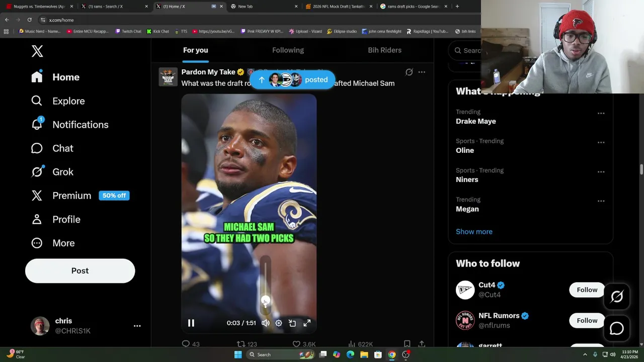Open Premium with 50% off badge
Image resolution: width=644 pixels, height=362 pixels.
point(80,196)
